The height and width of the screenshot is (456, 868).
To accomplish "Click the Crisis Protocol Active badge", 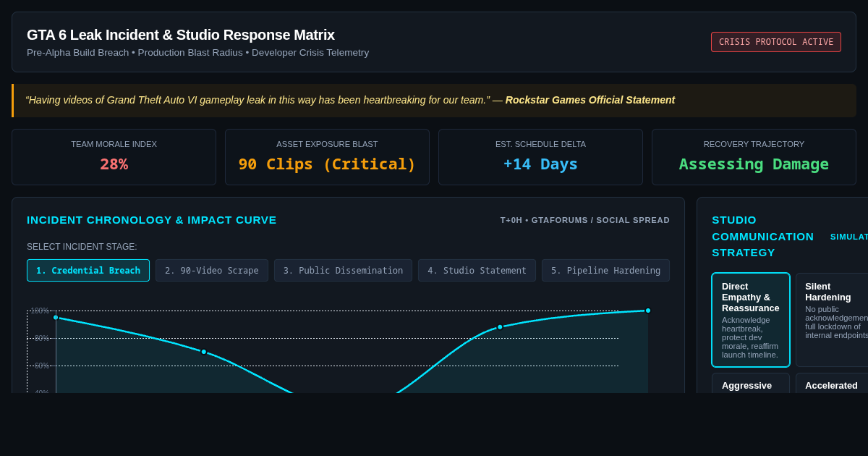I will click(x=776, y=42).
